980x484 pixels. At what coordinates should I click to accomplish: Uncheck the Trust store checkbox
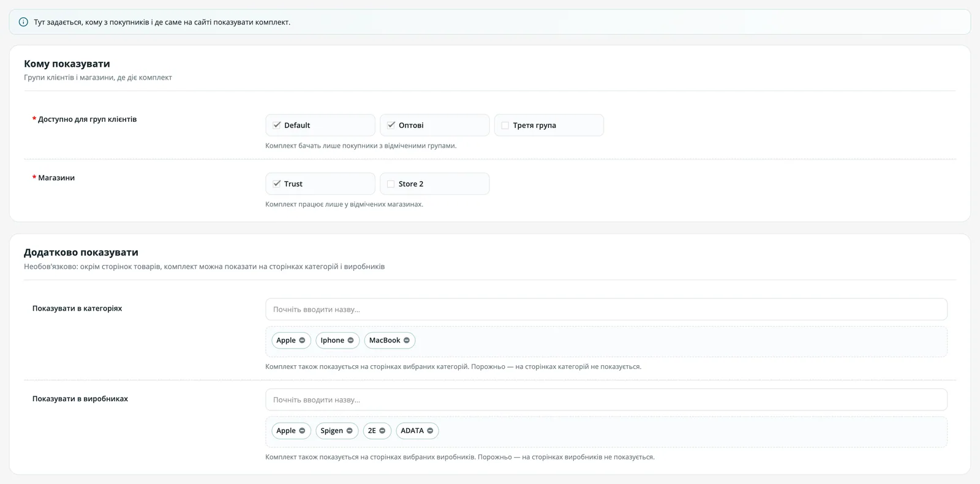tap(277, 184)
